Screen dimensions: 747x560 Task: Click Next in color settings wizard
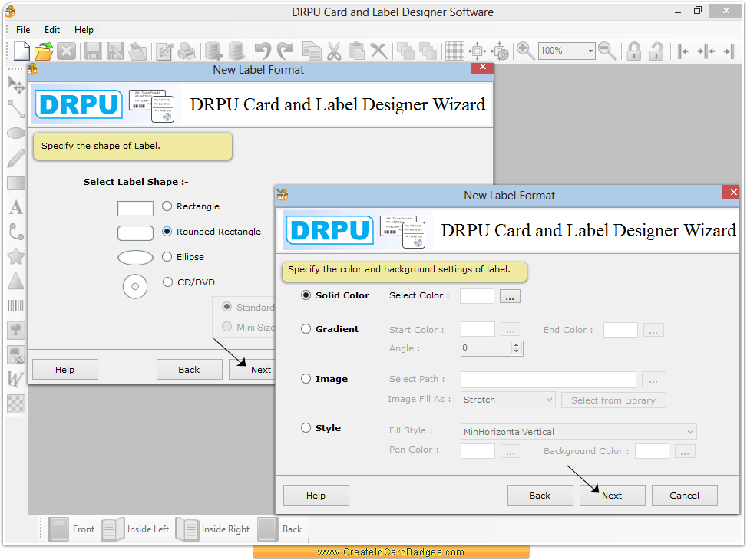612,496
